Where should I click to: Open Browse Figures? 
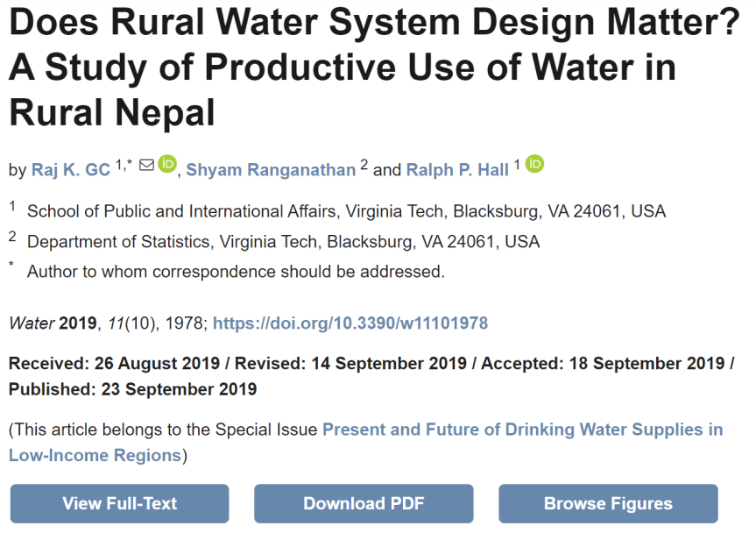click(x=608, y=503)
